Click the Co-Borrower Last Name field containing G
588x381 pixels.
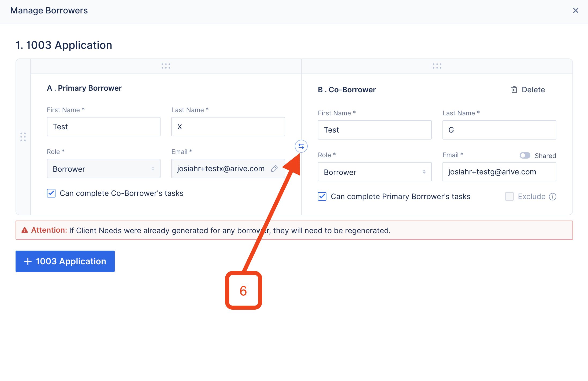(x=499, y=130)
